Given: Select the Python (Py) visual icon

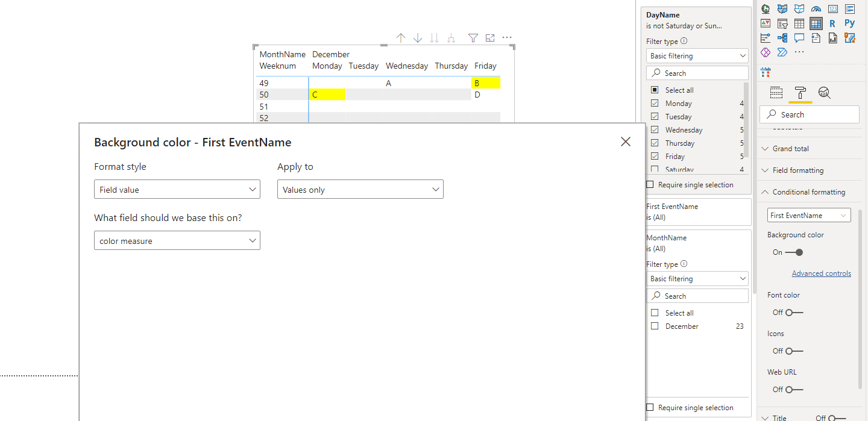Looking at the screenshot, I should click(x=850, y=23).
